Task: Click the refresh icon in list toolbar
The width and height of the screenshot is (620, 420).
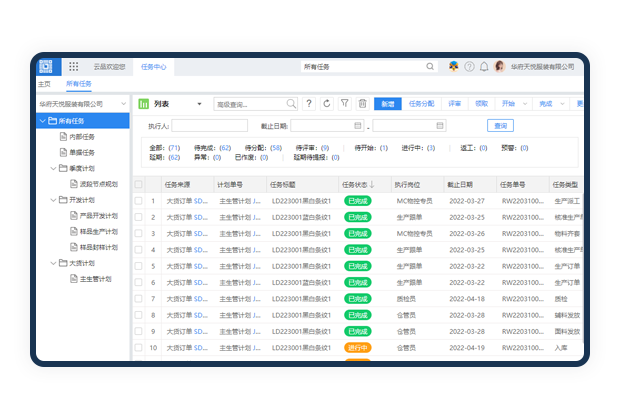Action: click(x=326, y=103)
